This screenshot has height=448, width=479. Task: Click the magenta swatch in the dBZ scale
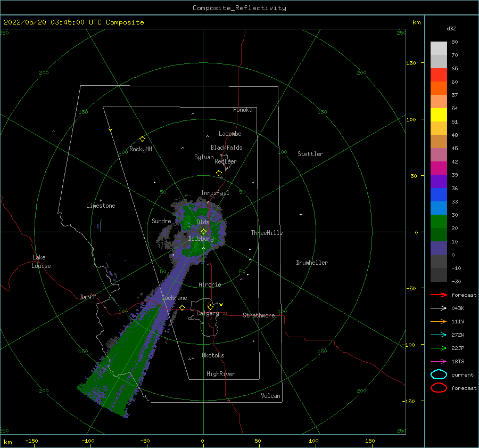click(x=439, y=168)
